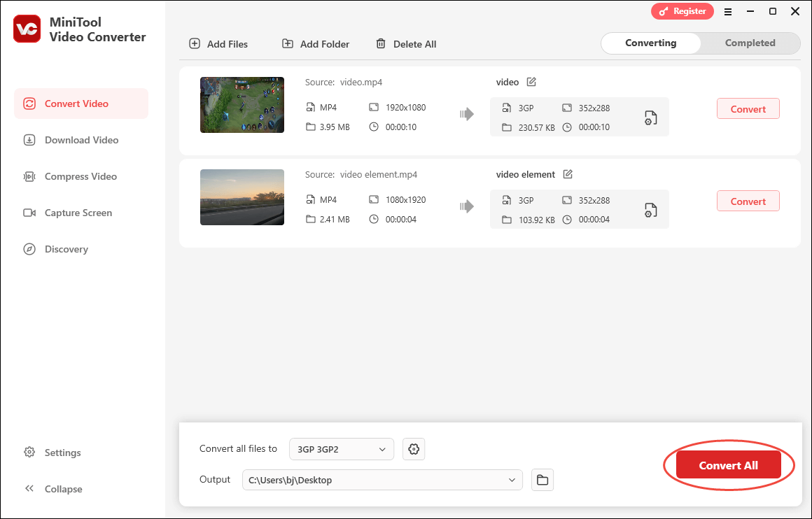Open the 3GP 3GP2 format dropdown
This screenshot has height=519, width=812.
coord(342,449)
